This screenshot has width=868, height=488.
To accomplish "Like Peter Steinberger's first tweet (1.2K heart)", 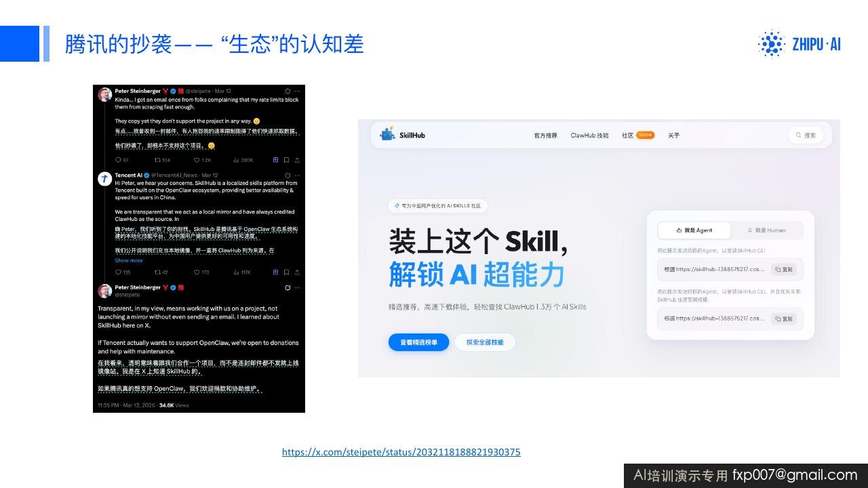I will (x=203, y=160).
